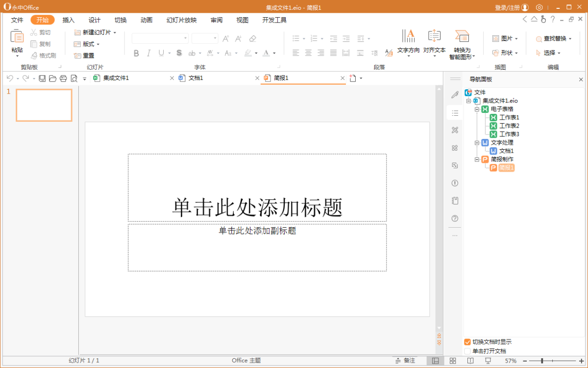This screenshot has width=588, height=368.
Task: Uncheck 切换文档时显示 checkbox
Action: point(467,342)
